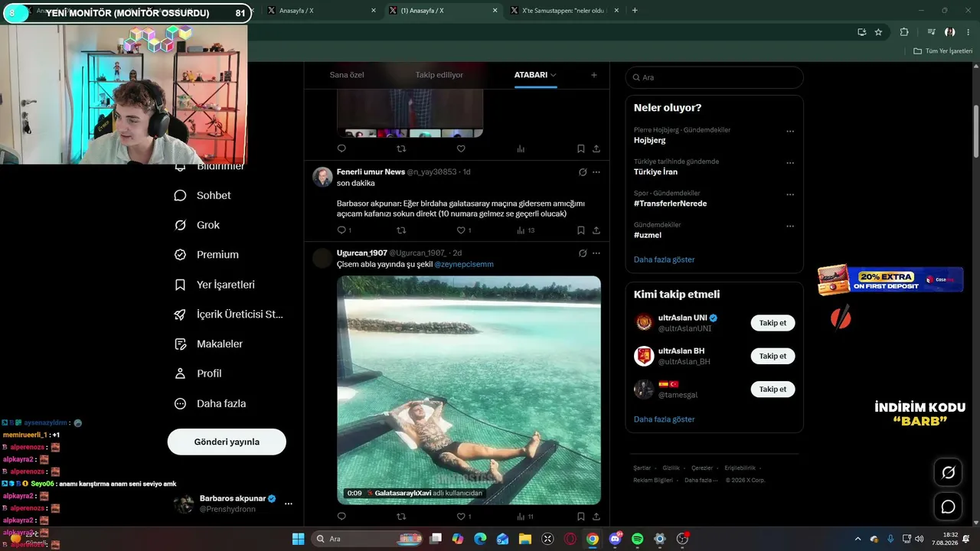
Task: Open more options on Ugurcan_1907 post
Action: click(x=596, y=253)
